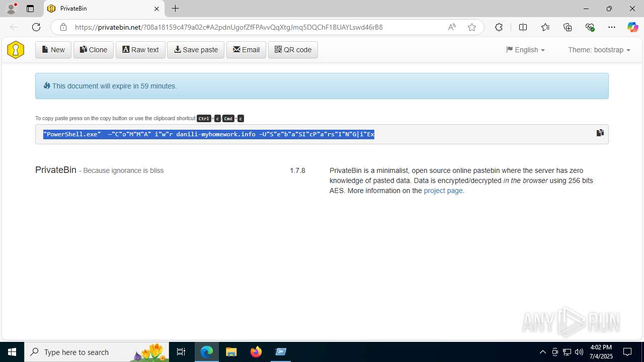
Task: Launch Firefox from the taskbar
Action: point(256,352)
